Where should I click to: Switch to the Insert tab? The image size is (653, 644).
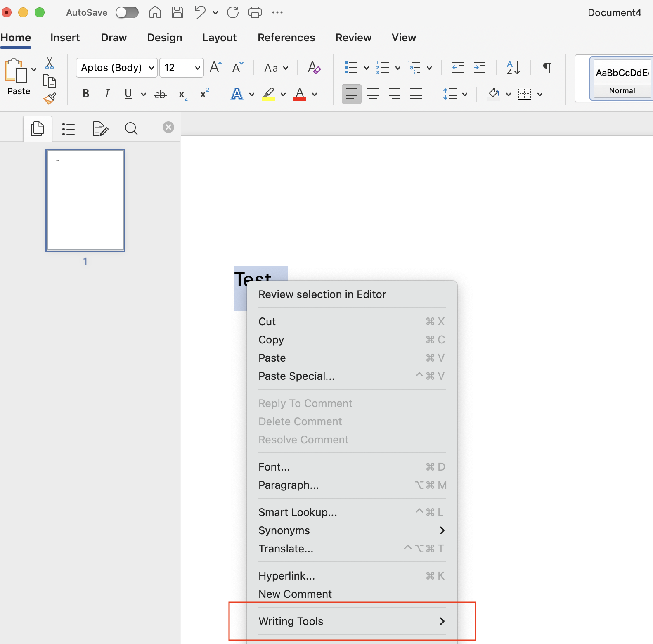pyautogui.click(x=65, y=38)
